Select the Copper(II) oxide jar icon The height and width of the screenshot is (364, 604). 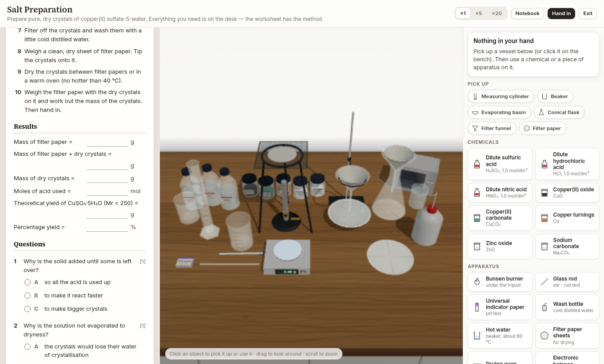pos(544,193)
